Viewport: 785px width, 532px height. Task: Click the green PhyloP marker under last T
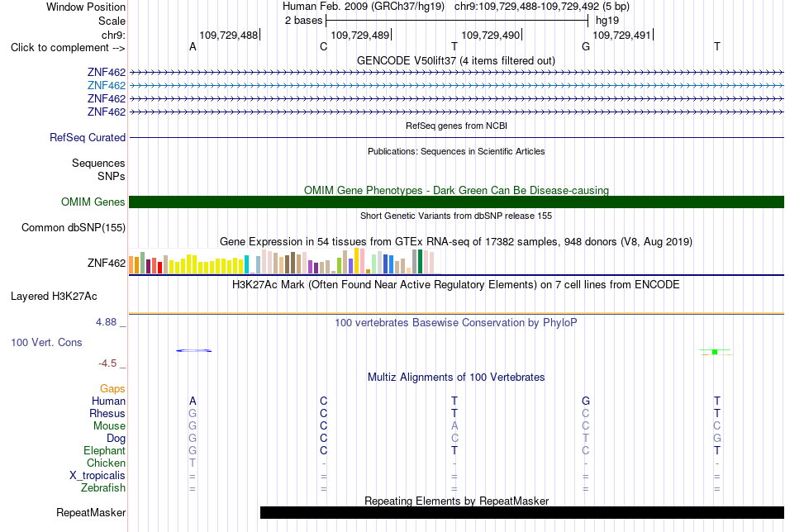(715, 353)
